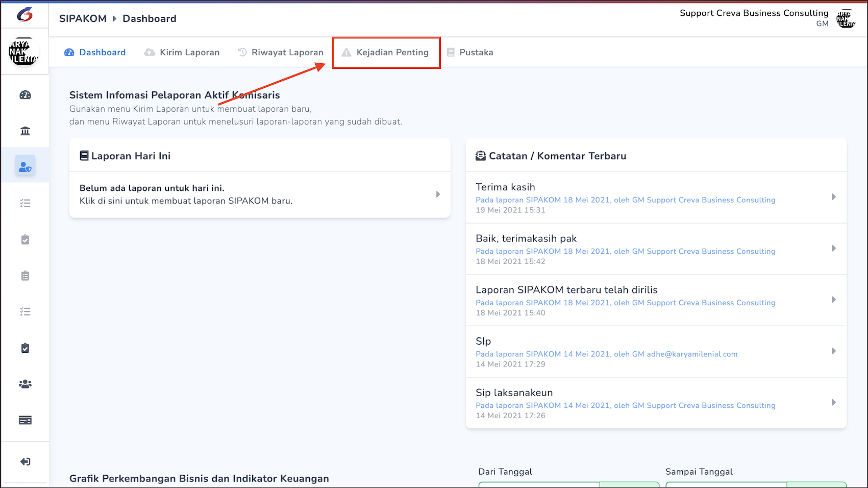
Task: Expand arrow on the Laporan Hari Ini row
Action: click(438, 194)
